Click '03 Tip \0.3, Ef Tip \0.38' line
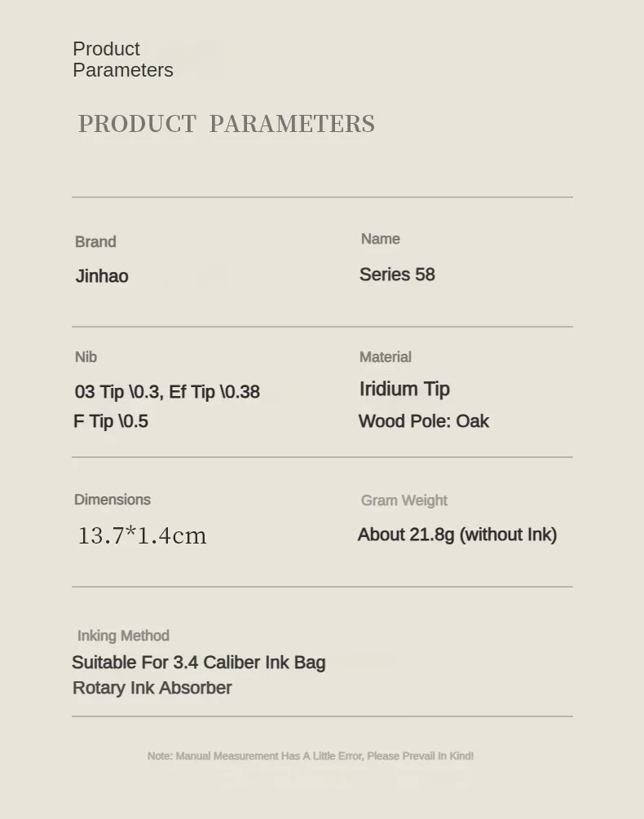This screenshot has width=644, height=819. coord(167,392)
